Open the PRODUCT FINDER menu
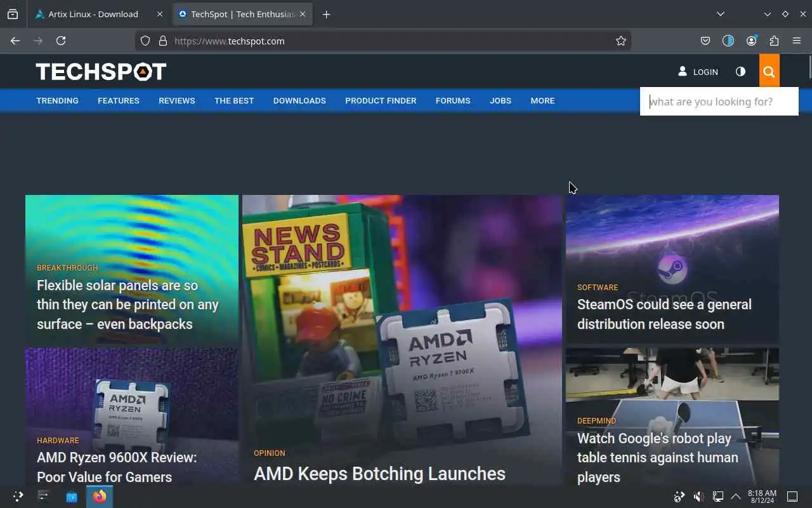Viewport: 812px width, 508px height. pyautogui.click(x=381, y=100)
